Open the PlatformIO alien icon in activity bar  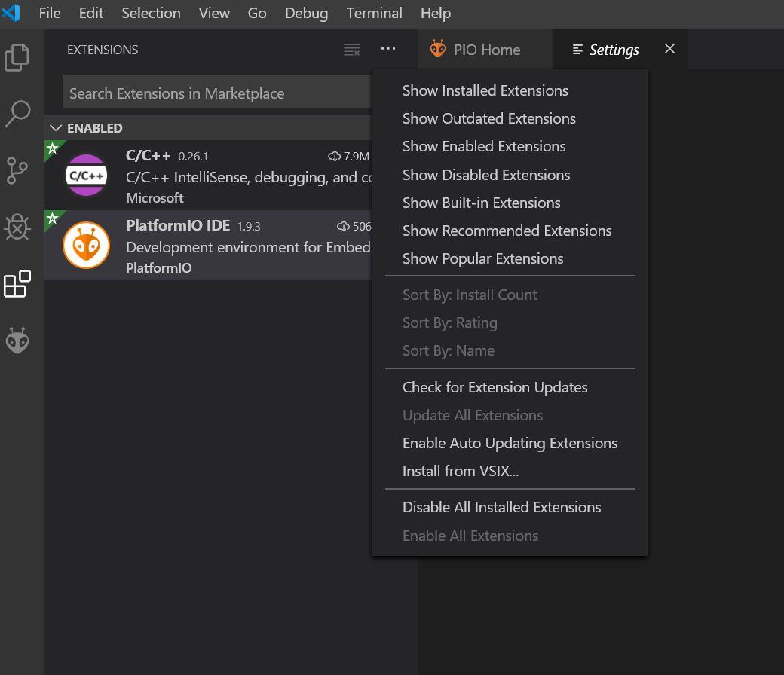(x=17, y=341)
